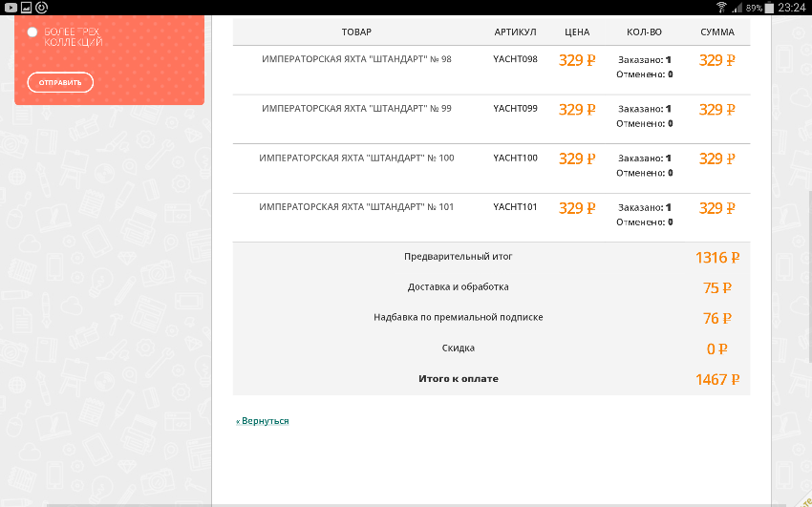Viewport: 812px width, 507px height.
Task: Click the Предварительный итог amount 1316 ₽
Action: pos(717,258)
